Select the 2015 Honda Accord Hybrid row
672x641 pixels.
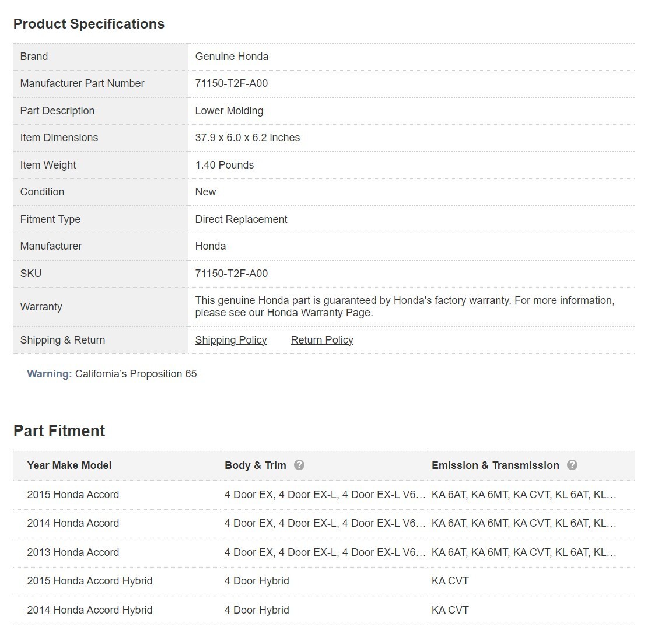[89, 581]
